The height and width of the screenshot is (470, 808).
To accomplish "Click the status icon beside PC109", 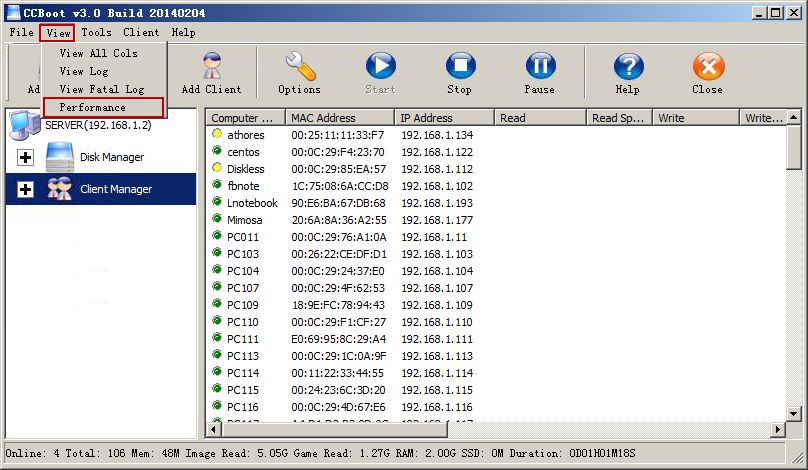I will pos(217,304).
